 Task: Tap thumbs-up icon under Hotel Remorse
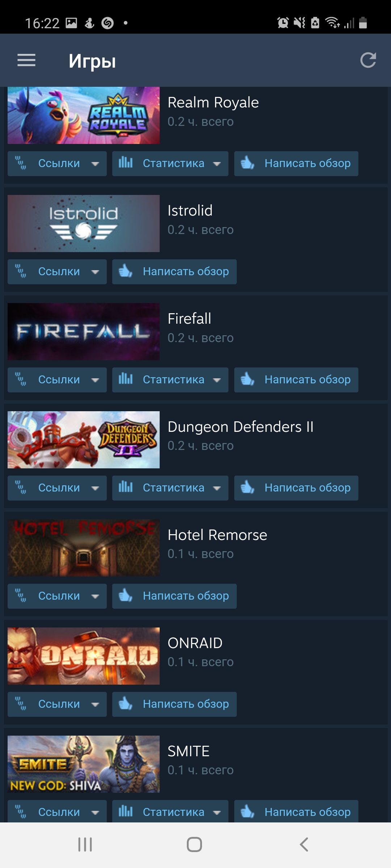(x=126, y=595)
